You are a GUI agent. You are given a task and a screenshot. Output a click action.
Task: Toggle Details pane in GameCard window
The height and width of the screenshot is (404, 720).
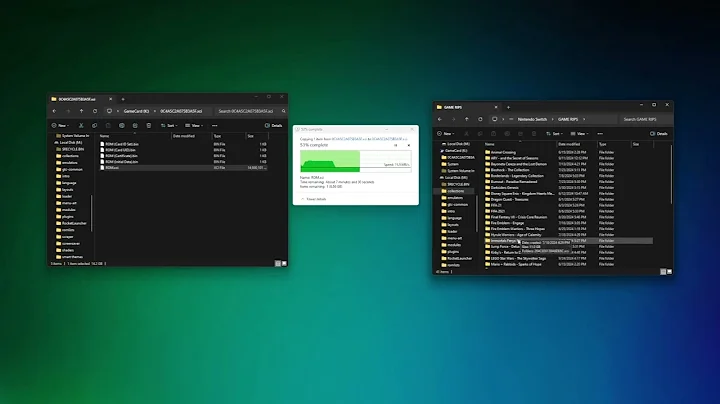pos(273,125)
